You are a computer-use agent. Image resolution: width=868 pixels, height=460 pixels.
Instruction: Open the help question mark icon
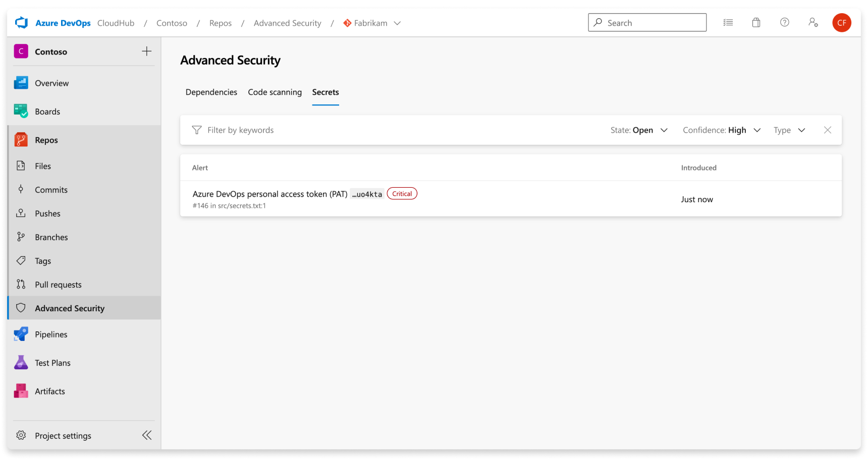784,22
